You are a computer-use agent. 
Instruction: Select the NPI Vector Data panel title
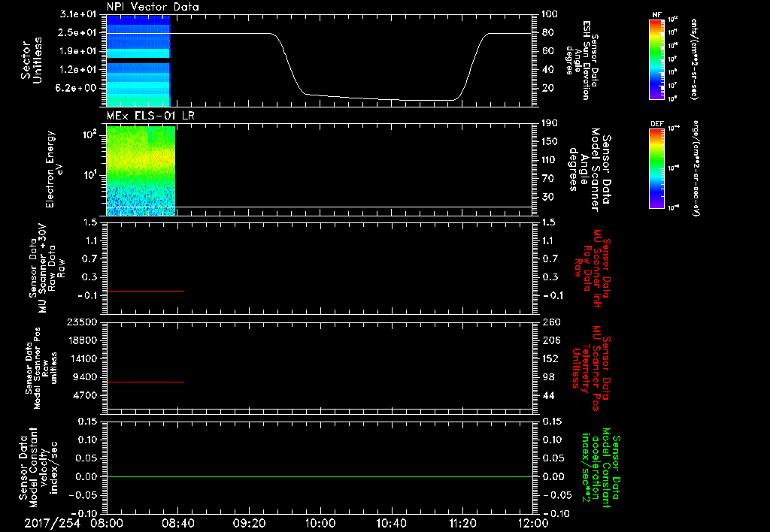[x=153, y=7]
